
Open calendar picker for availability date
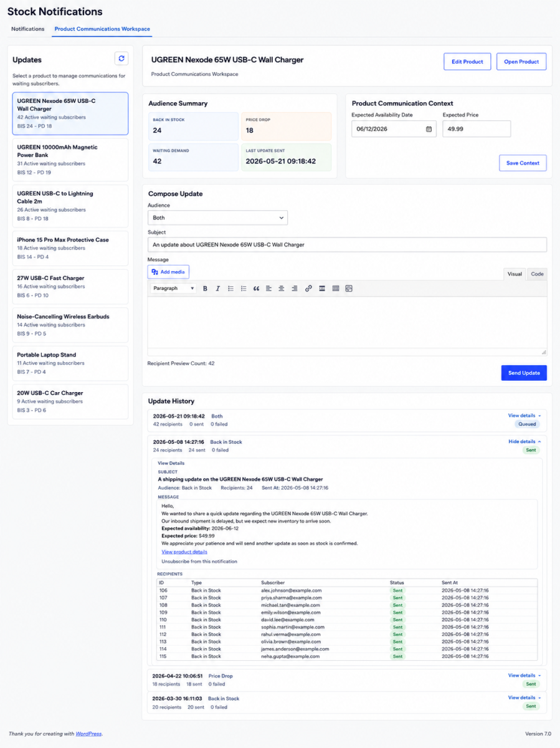(429, 129)
